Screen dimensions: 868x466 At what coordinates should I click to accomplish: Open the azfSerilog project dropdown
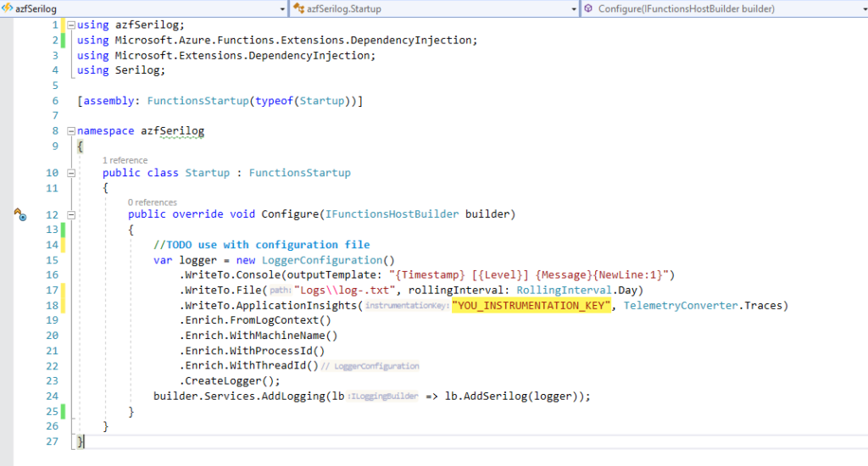click(281, 8)
